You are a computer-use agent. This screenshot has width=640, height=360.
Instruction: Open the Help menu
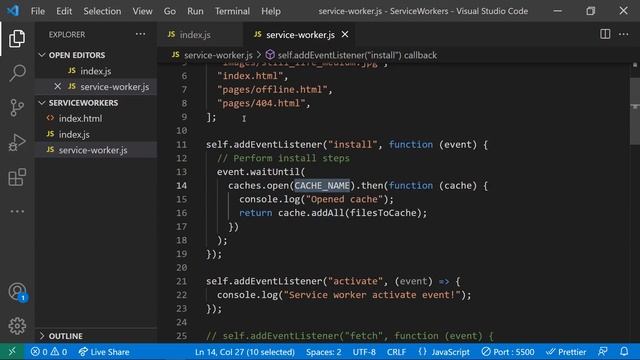(x=271, y=11)
